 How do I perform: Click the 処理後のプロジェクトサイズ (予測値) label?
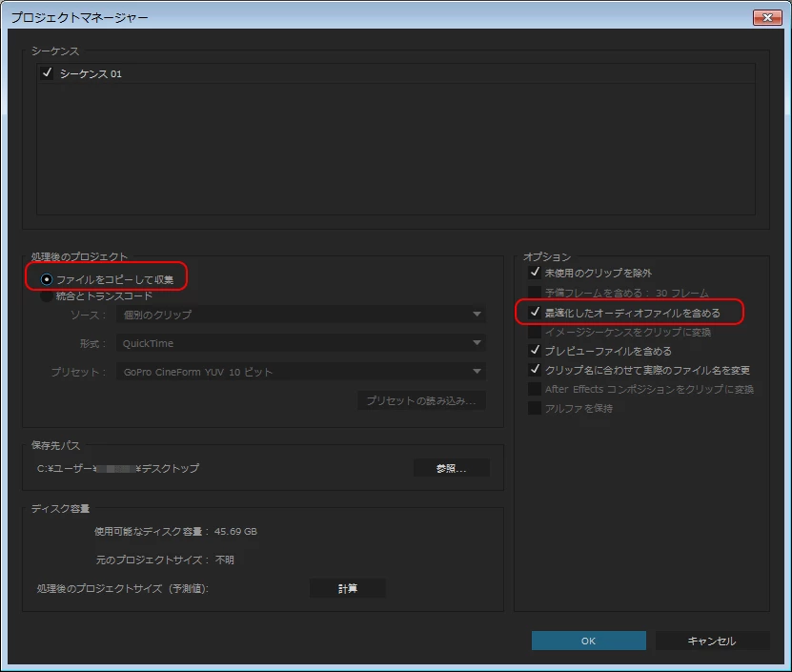[x=123, y=589]
